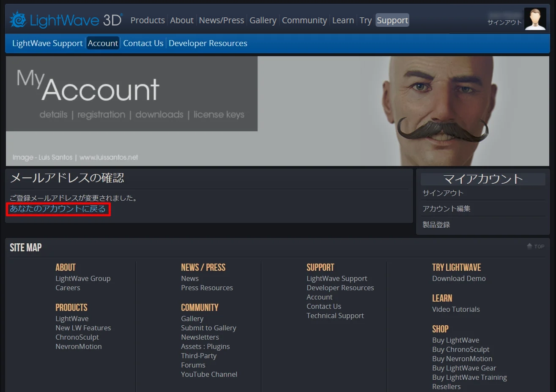The height and width of the screenshot is (392, 556).
Task: Click the My Account banner image
Action: [x=277, y=111]
